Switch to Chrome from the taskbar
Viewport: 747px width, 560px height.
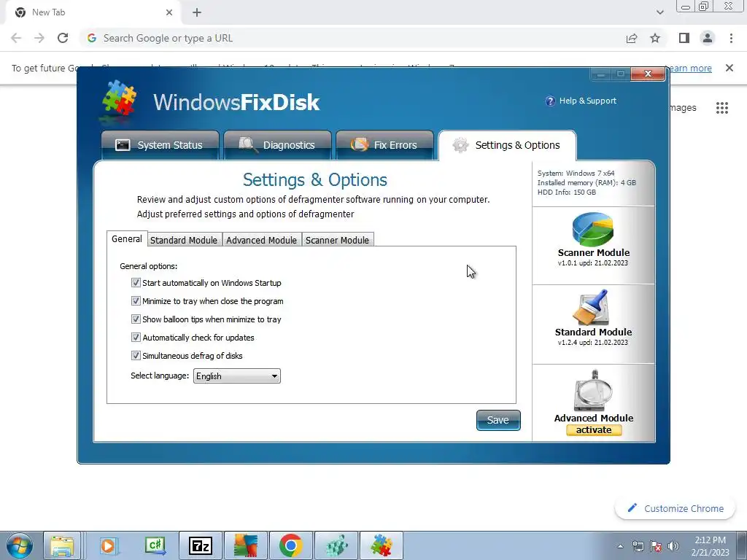(290, 545)
